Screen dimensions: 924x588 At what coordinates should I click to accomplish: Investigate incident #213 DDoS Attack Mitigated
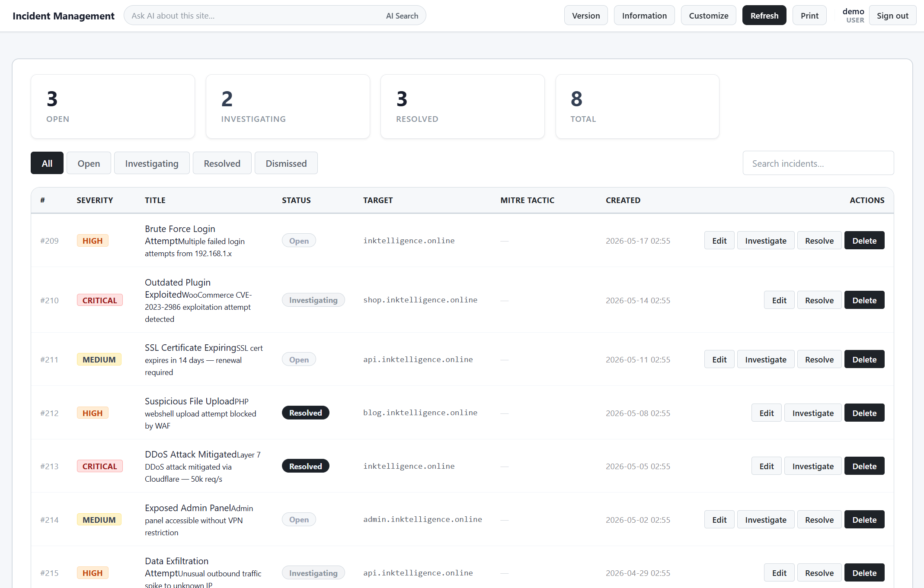pyautogui.click(x=812, y=466)
